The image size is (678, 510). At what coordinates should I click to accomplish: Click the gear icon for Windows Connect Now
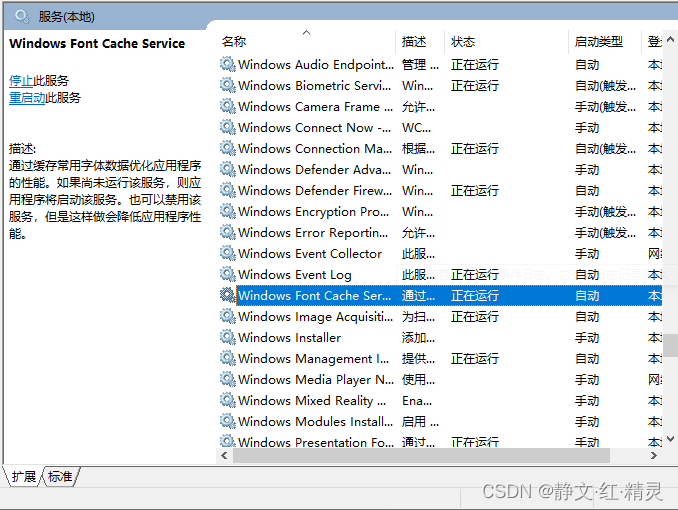227,127
